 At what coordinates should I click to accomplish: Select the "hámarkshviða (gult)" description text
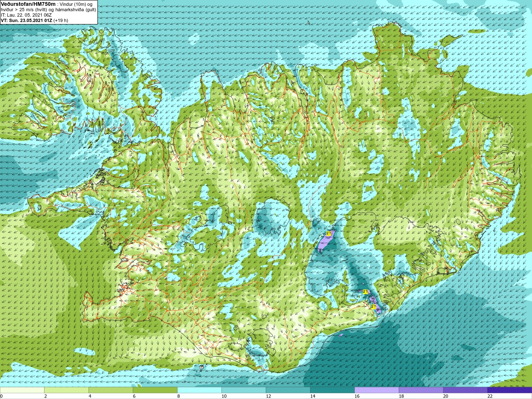pos(75,10)
